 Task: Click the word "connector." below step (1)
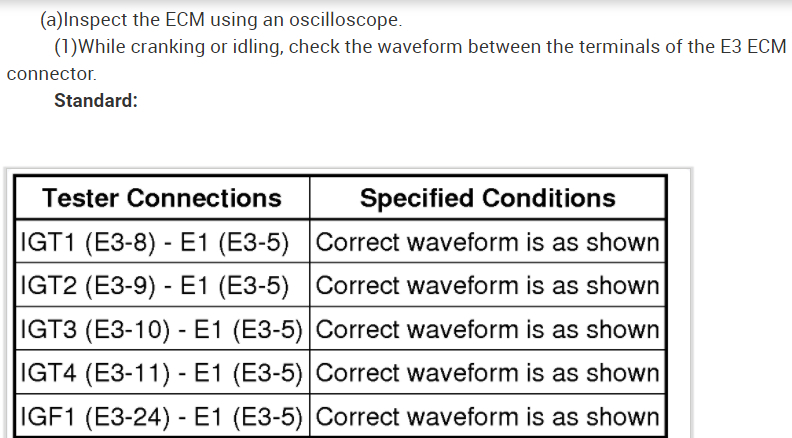pos(51,74)
